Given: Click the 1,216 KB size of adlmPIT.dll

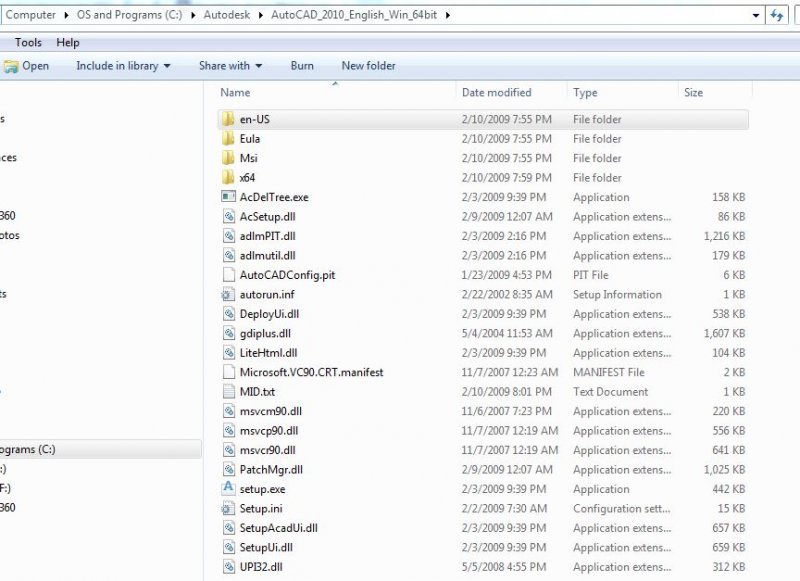Looking at the screenshot, I should pyautogui.click(x=724, y=236).
